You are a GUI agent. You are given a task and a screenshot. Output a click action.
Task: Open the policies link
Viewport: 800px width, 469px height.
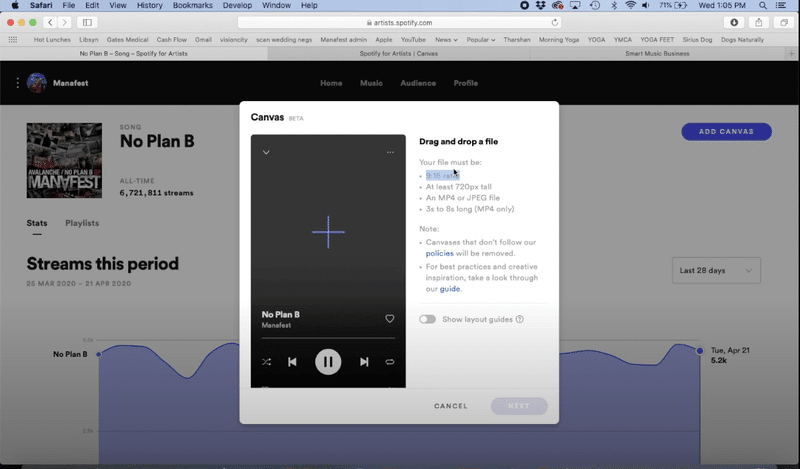439,253
